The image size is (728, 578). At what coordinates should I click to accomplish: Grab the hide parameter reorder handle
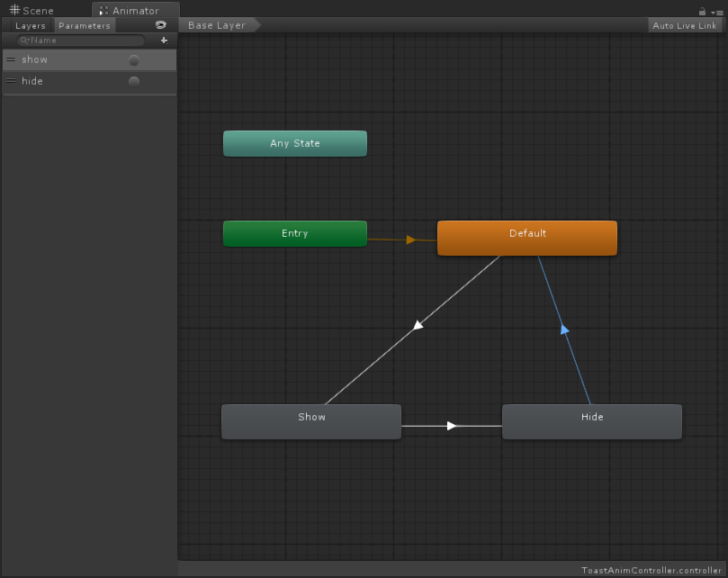tap(11, 81)
